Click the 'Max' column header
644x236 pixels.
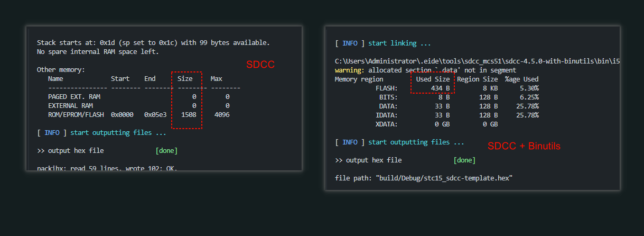click(x=216, y=79)
